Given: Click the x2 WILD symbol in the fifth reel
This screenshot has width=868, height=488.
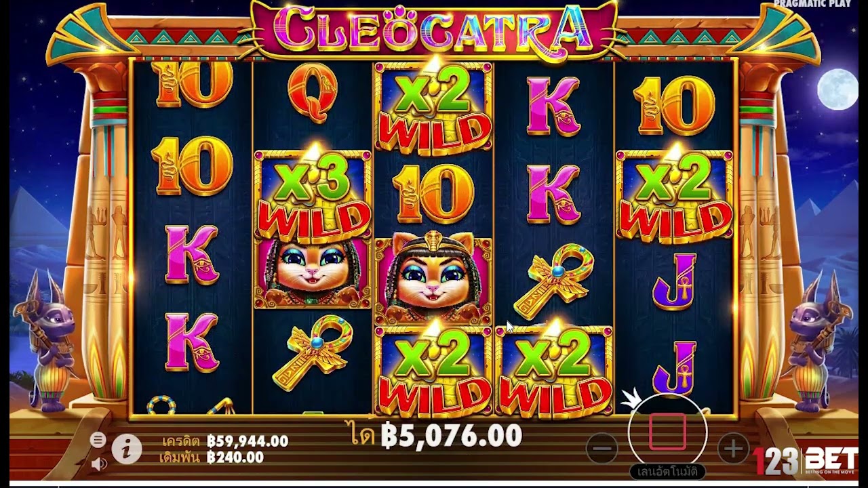Looking at the screenshot, I should point(675,197).
